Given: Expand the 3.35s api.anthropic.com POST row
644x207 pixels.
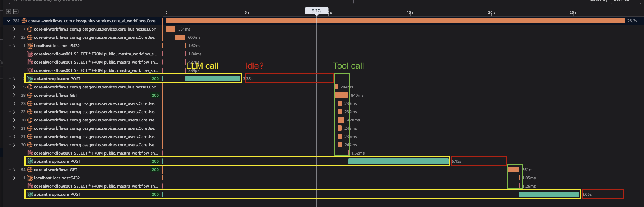Looking at the screenshot, I should tap(14, 79).
